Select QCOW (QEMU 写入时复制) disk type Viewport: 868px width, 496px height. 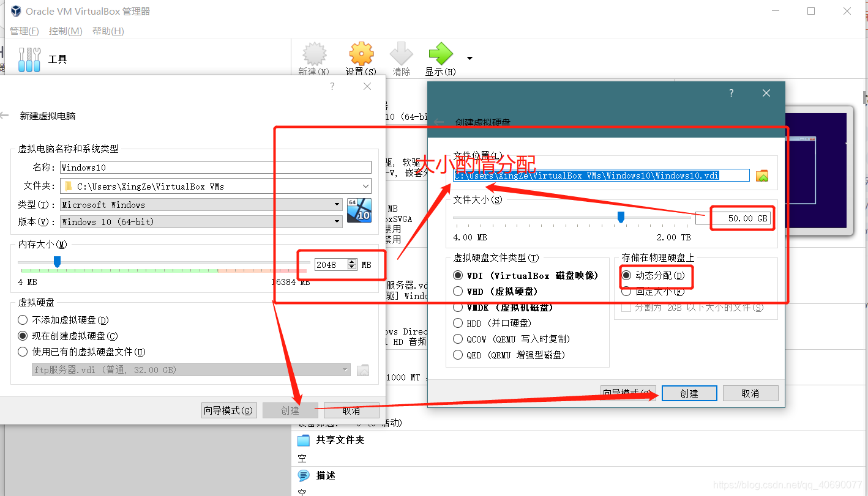(x=458, y=339)
